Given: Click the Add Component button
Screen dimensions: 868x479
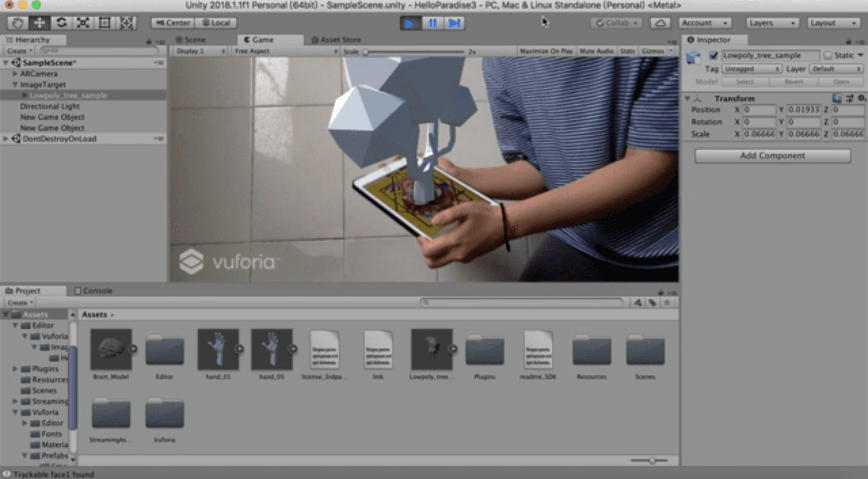Looking at the screenshot, I should (772, 156).
